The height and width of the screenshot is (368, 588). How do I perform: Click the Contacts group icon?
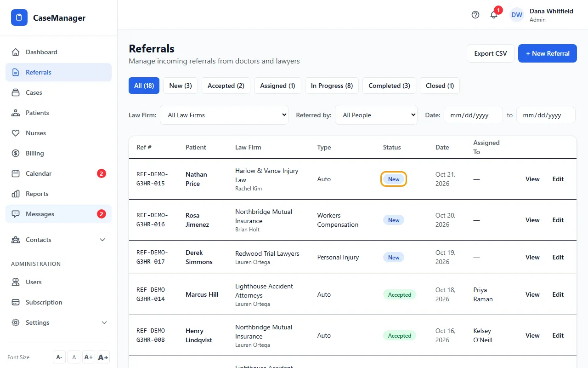tap(16, 240)
